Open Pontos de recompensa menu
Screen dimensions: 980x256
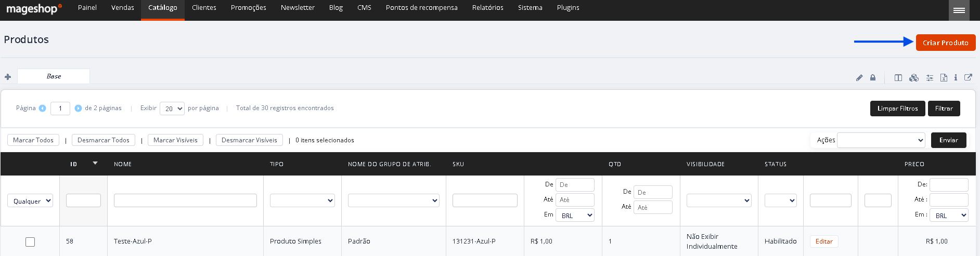click(422, 8)
